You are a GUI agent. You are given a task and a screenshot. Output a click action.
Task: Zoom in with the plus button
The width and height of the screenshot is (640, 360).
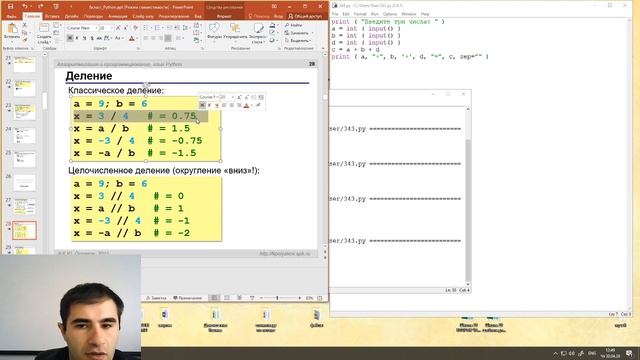coord(300,298)
